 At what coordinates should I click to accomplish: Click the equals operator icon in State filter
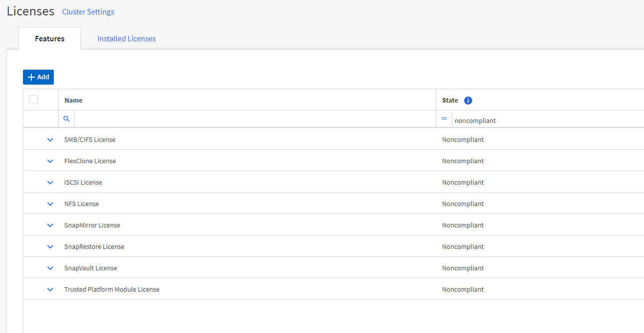pyautogui.click(x=444, y=119)
